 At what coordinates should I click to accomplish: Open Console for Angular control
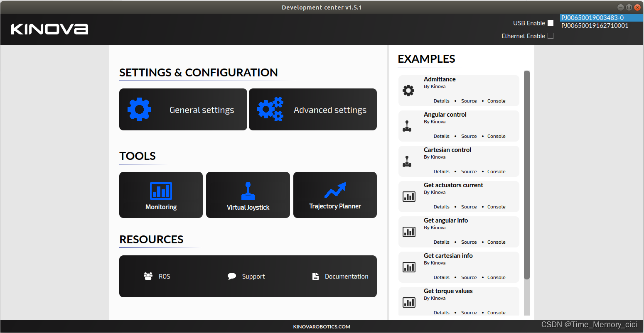[496, 136]
